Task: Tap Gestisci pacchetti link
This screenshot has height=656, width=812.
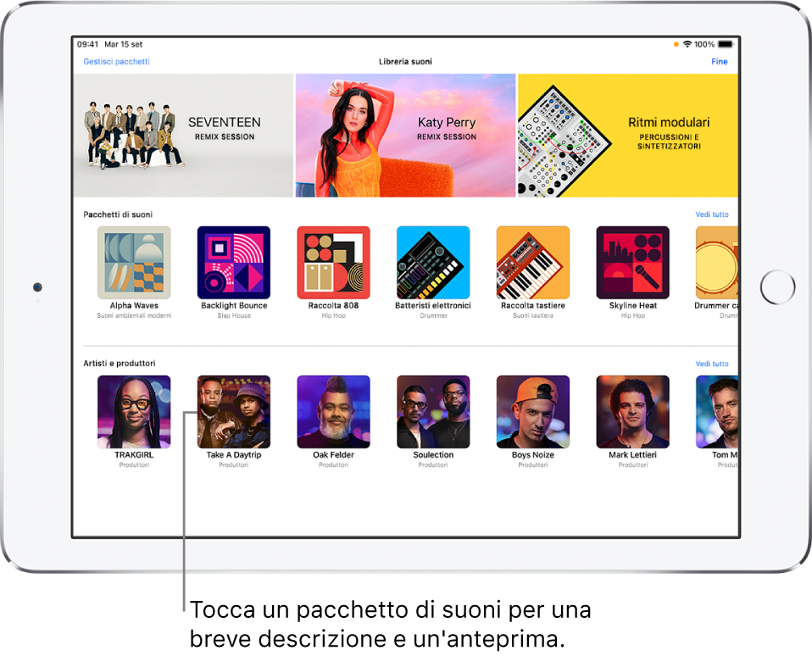Action: [116, 62]
